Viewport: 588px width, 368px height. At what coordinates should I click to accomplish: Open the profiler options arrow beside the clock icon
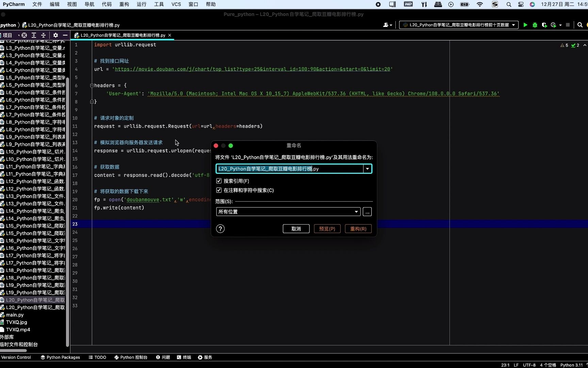[560, 25]
